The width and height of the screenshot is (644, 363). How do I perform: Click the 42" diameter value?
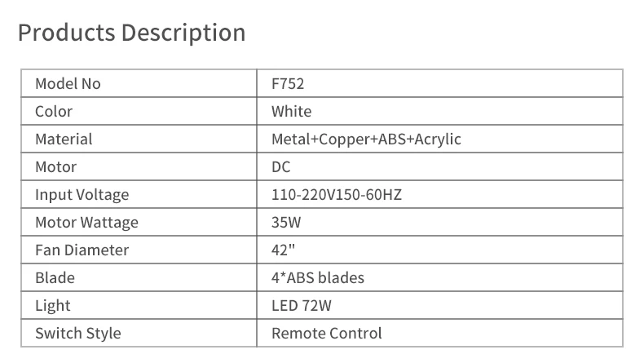point(282,250)
